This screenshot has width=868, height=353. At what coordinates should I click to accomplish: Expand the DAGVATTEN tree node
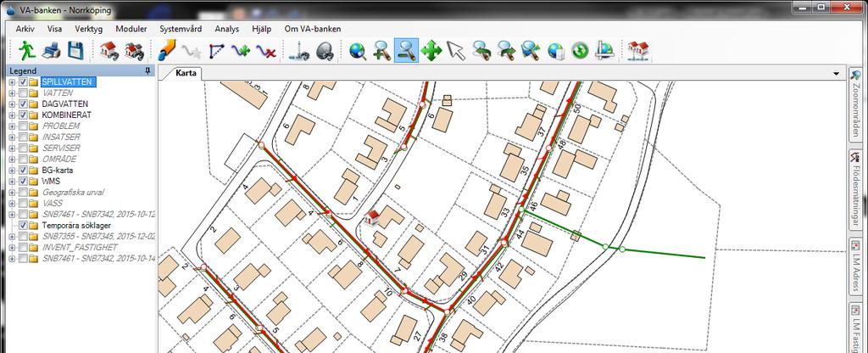[x=12, y=104]
